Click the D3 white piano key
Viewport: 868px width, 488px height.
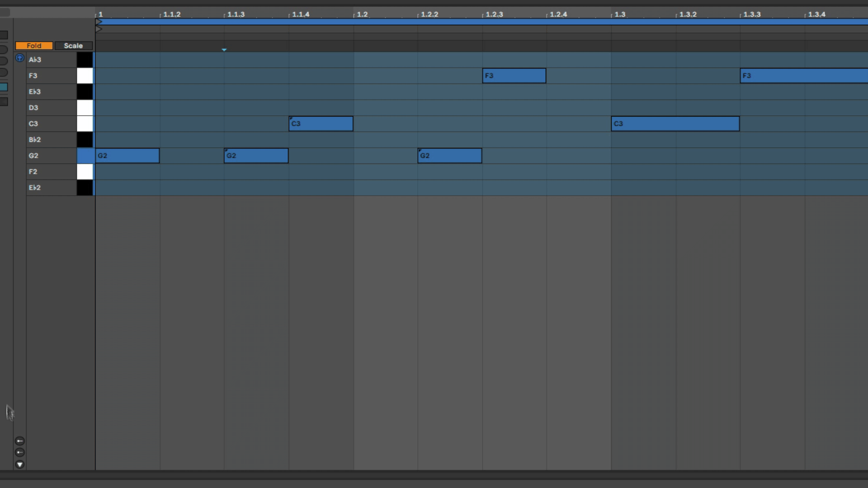[x=85, y=108]
